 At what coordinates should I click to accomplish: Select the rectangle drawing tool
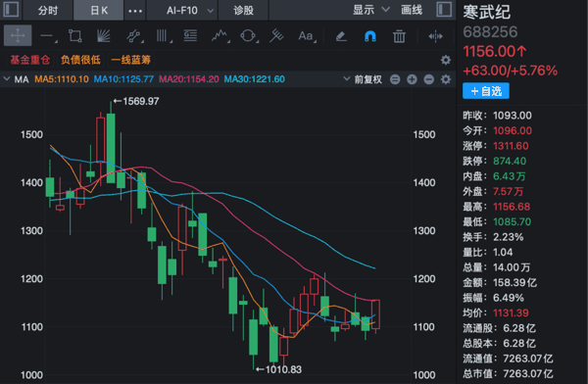coord(75,36)
